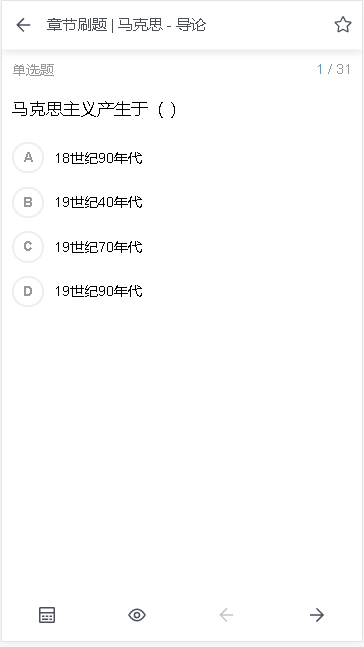Choose the option C circle
The height and width of the screenshot is (647, 364).
(x=28, y=247)
